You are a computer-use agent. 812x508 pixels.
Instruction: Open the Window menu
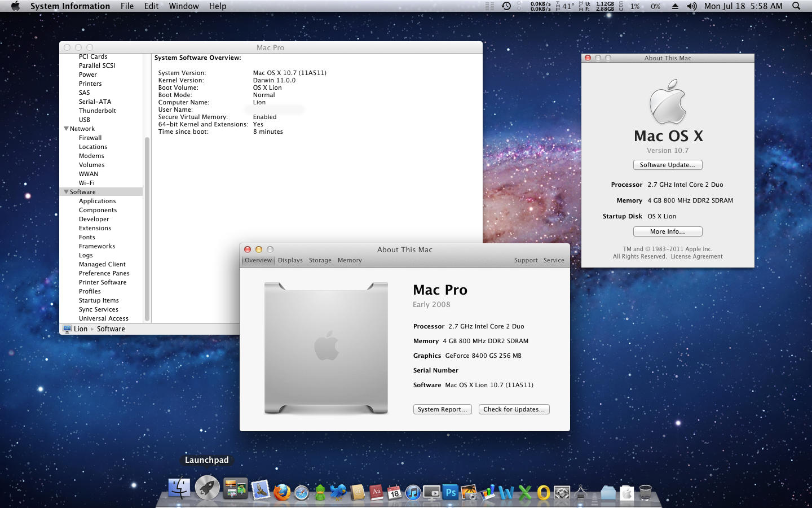point(183,6)
